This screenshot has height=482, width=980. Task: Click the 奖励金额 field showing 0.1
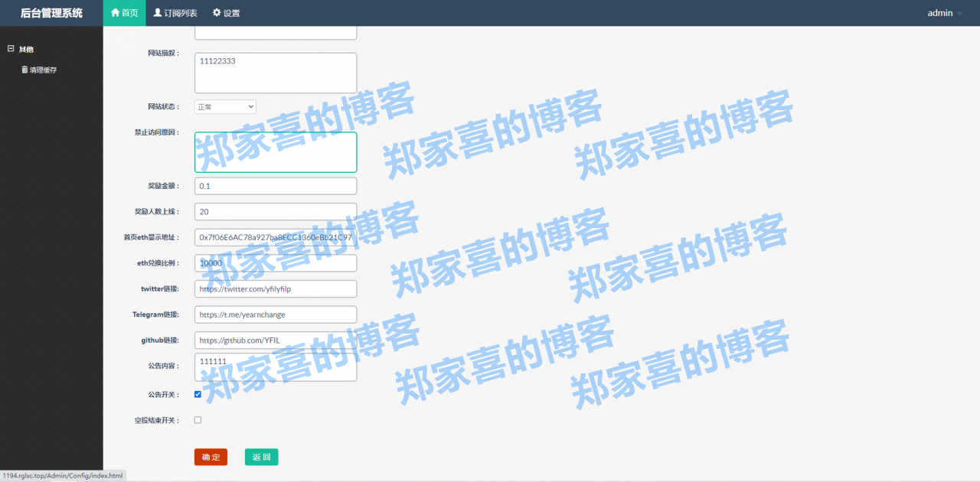276,186
